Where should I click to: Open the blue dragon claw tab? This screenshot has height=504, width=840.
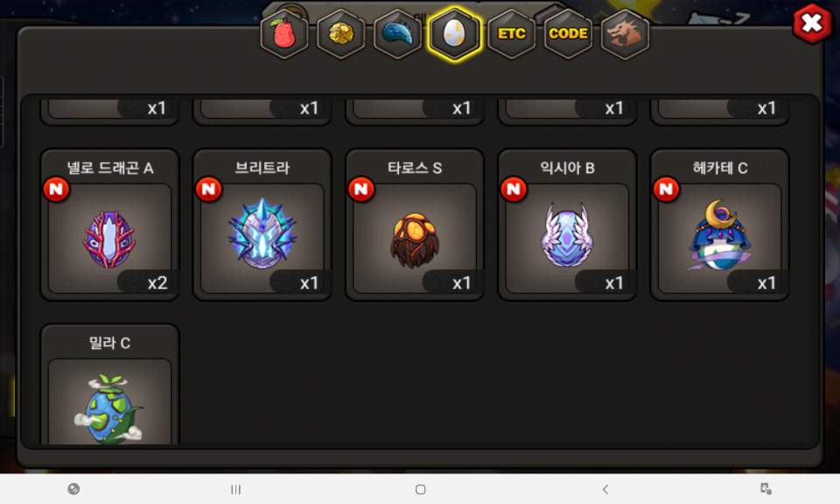(398, 34)
